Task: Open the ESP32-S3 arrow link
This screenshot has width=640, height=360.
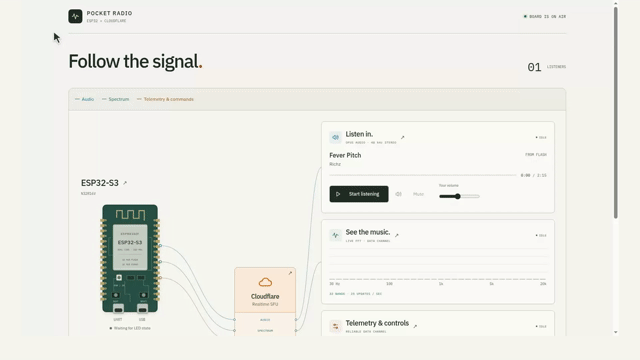Action: tap(125, 183)
